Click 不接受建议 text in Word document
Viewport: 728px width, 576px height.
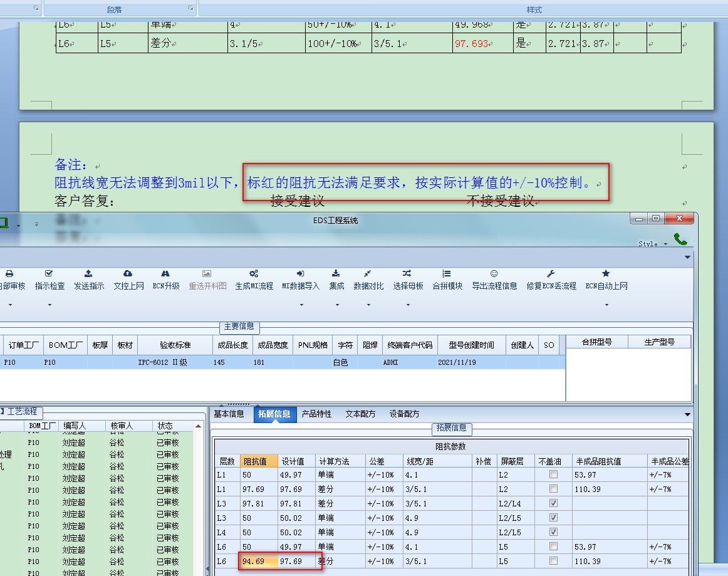[x=501, y=201]
